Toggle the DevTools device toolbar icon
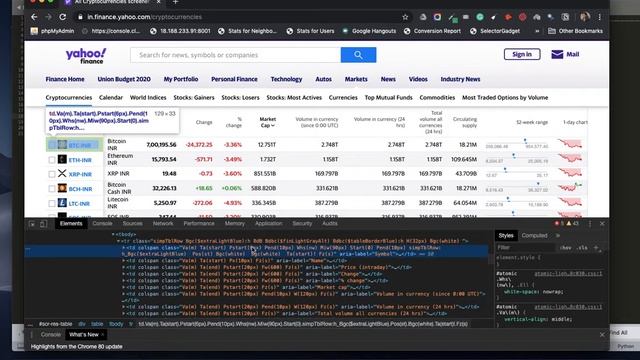This screenshot has height=360, width=640. click(x=43, y=224)
